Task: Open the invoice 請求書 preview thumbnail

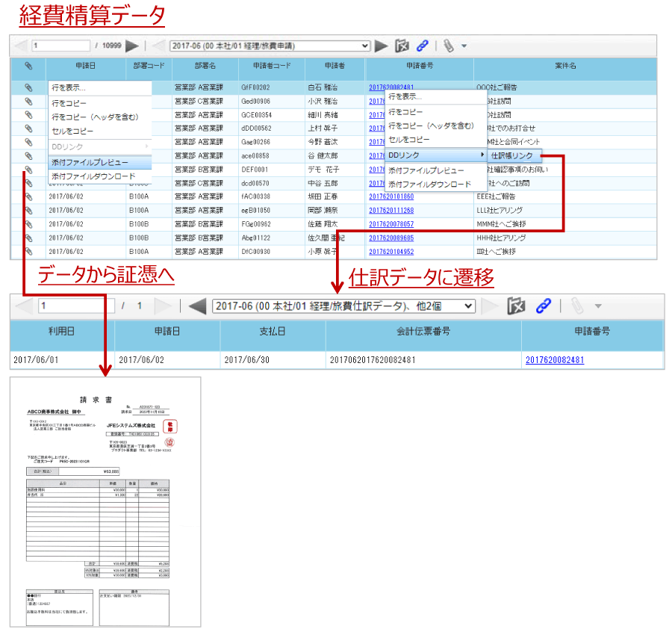Action: 105,502
